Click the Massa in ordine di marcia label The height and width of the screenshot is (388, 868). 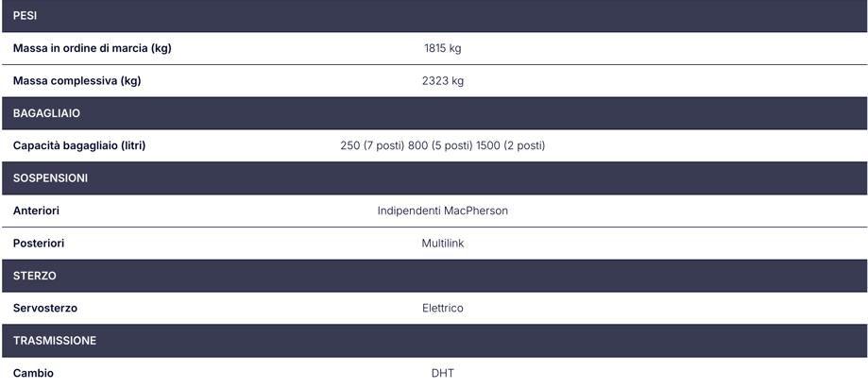[x=92, y=48]
